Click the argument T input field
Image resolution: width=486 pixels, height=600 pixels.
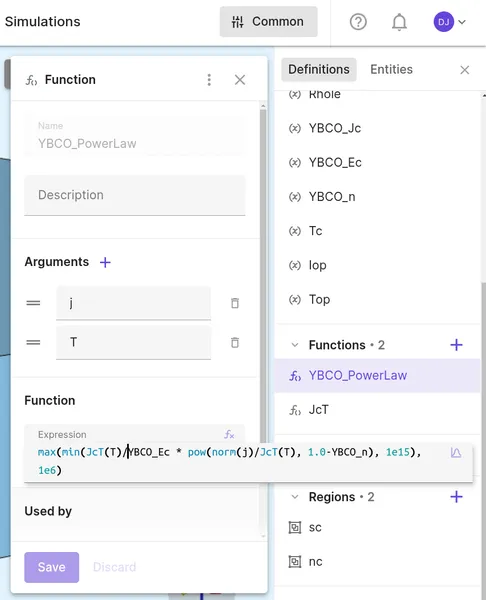[133, 342]
